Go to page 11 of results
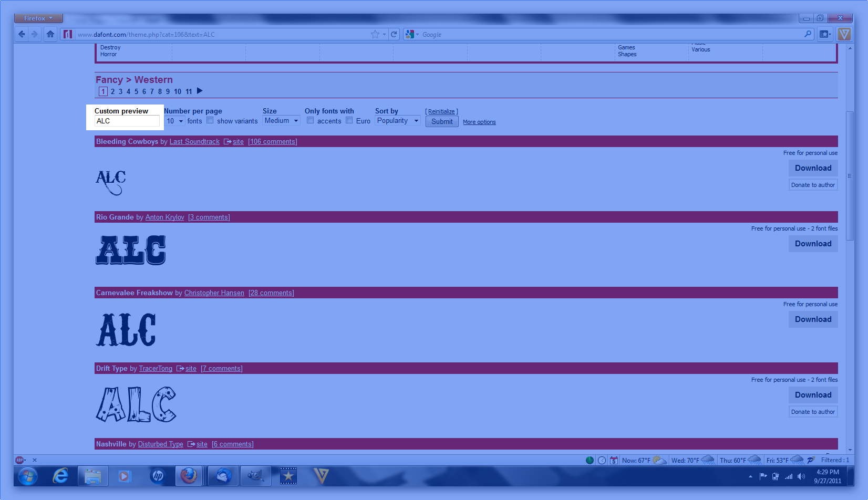This screenshot has height=500, width=868. 189,91
